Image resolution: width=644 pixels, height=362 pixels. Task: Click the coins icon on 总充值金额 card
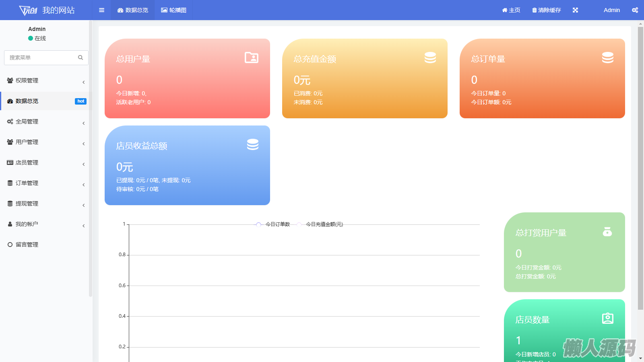click(430, 58)
